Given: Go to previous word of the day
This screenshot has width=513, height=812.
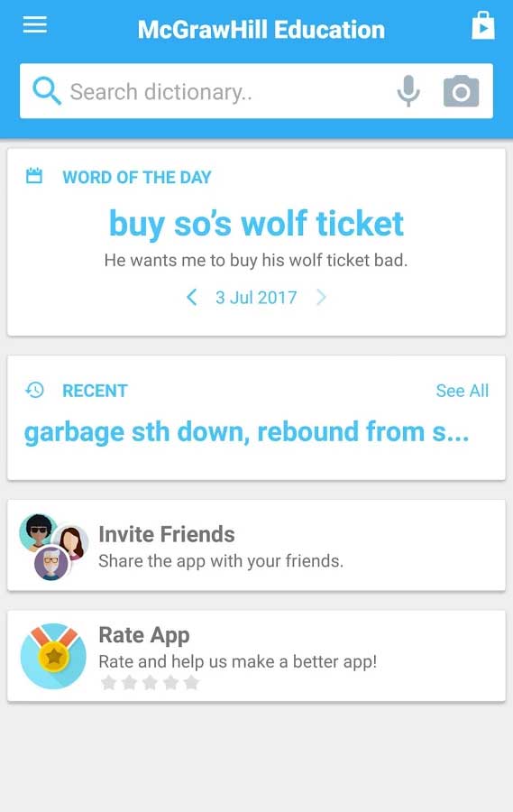Looking at the screenshot, I should [x=191, y=297].
